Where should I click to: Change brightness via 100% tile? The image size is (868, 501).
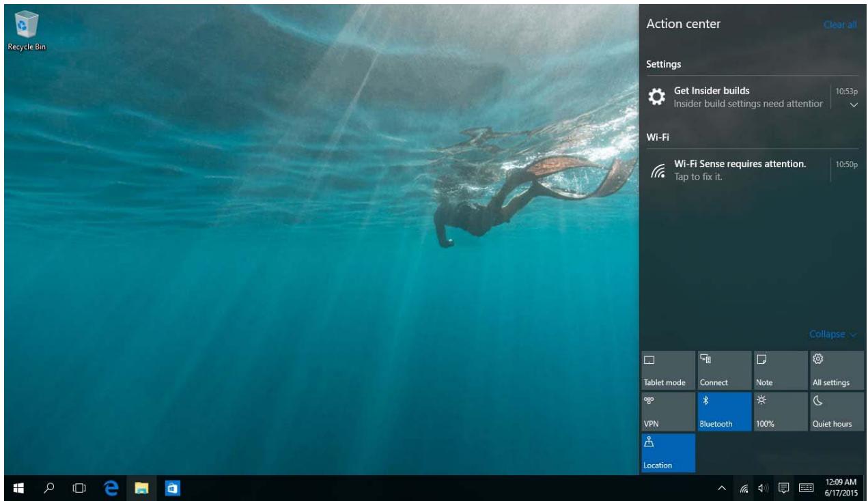[x=780, y=412]
